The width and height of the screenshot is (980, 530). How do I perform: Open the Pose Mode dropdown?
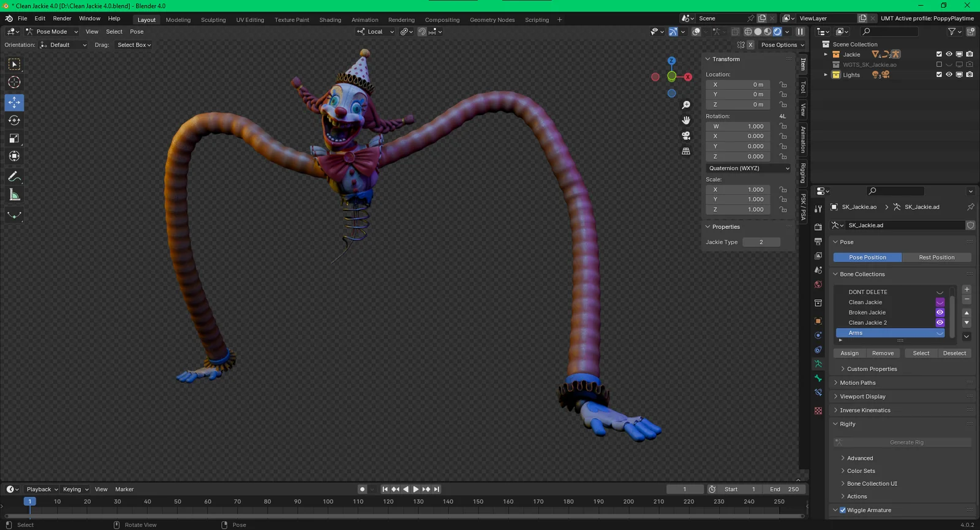pyautogui.click(x=51, y=32)
